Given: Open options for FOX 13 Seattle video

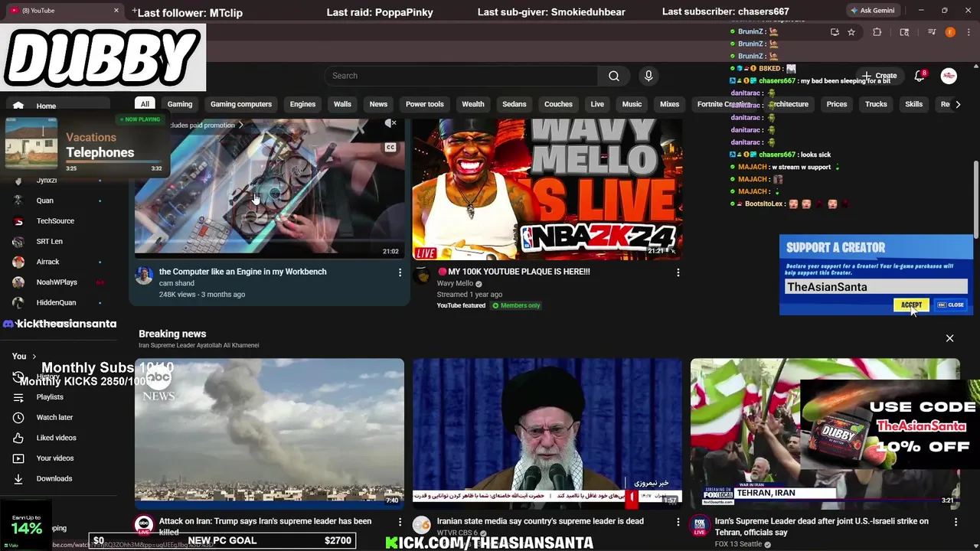Looking at the screenshot, I should (955, 522).
